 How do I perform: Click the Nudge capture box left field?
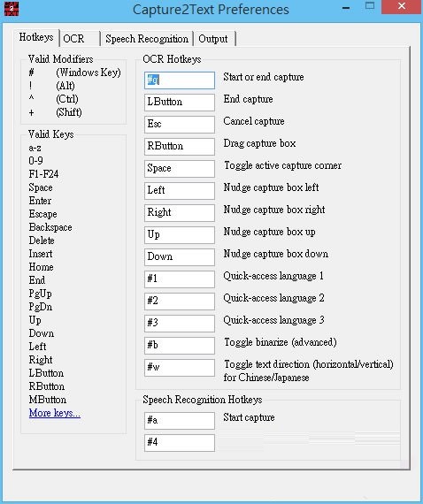point(180,191)
